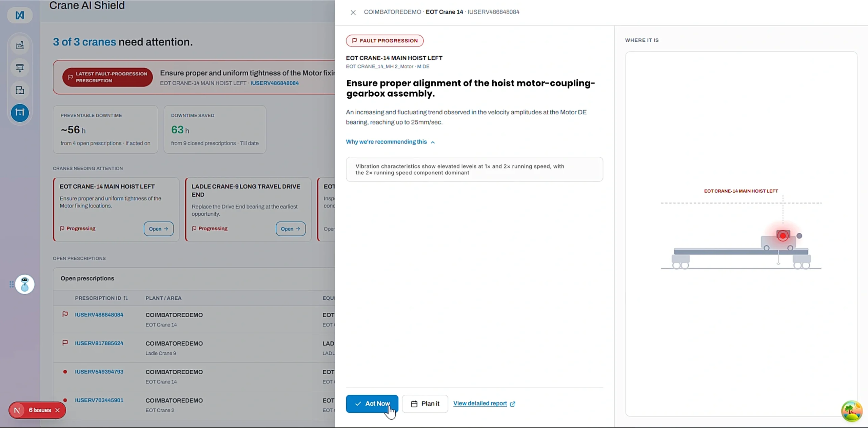Screen dimensions: 868x428
Task: Click the app logo at the sidebar top
Action: coord(20,15)
